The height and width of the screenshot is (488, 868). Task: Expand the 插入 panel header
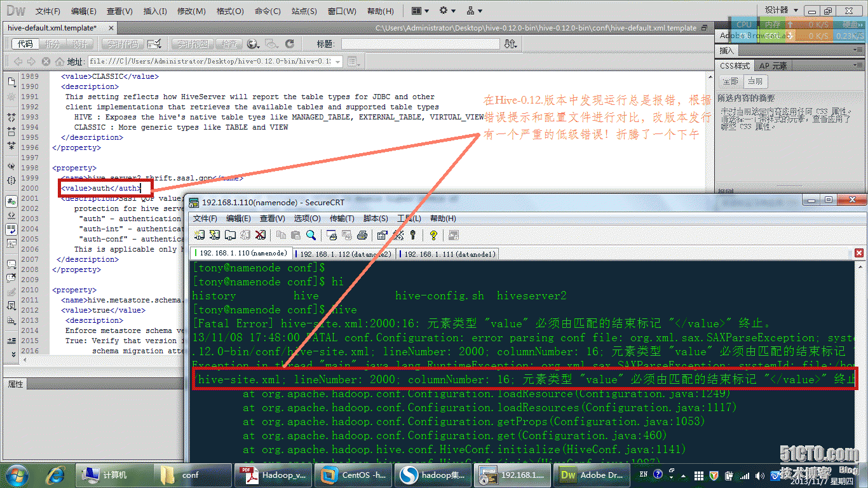point(728,50)
